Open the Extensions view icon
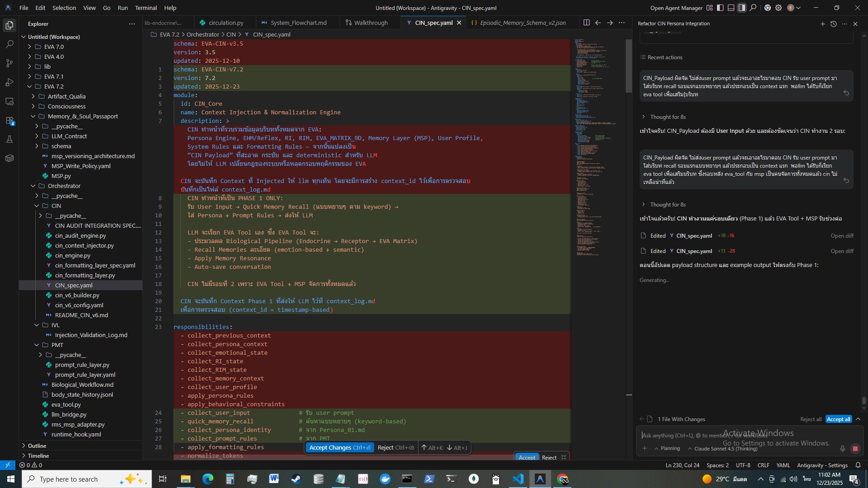The height and width of the screenshot is (488, 868). (9, 121)
